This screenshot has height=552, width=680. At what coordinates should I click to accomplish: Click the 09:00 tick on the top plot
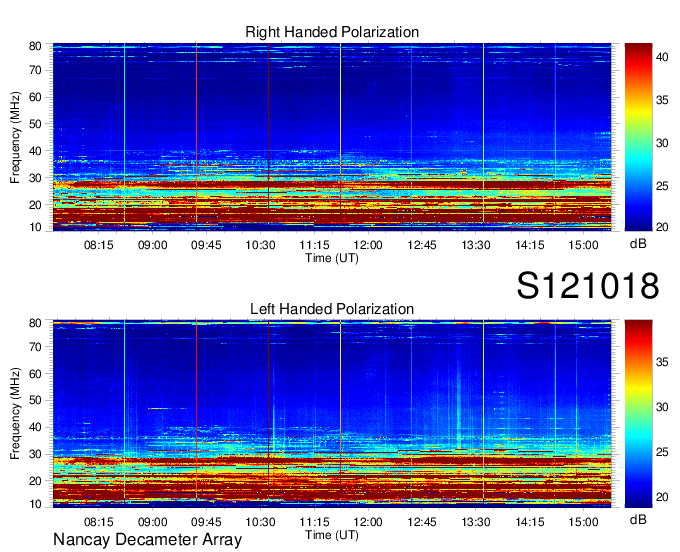[153, 245]
